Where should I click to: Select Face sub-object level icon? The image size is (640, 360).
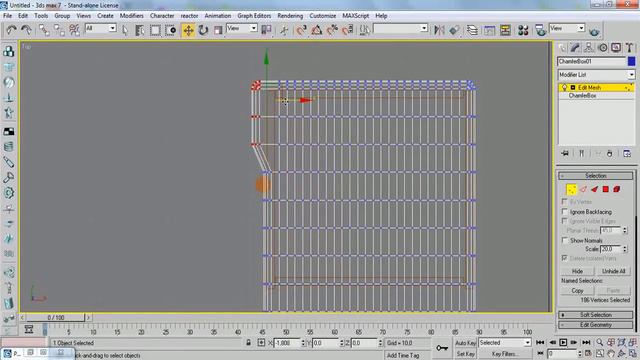pyautogui.click(x=594, y=189)
